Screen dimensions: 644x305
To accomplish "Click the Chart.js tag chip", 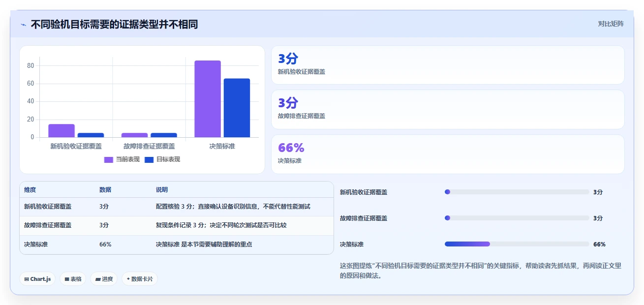I will coord(37,279).
